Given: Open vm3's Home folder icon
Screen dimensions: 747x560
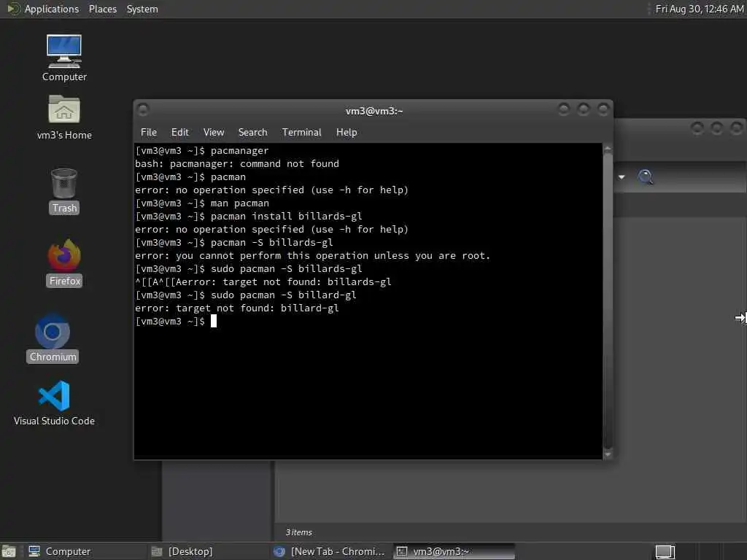Looking at the screenshot, I should (x=64, y=117).
